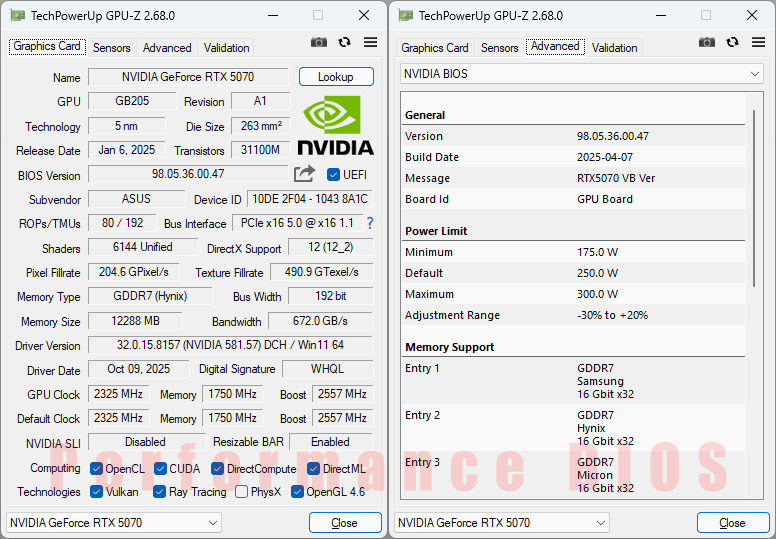776x539 pixels.
Task: Open Validation tab in left window
Action: 227,48
